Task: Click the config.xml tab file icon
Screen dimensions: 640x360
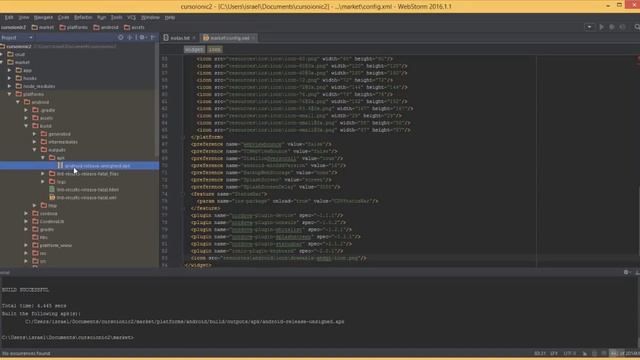Action: tap(206, 38)
